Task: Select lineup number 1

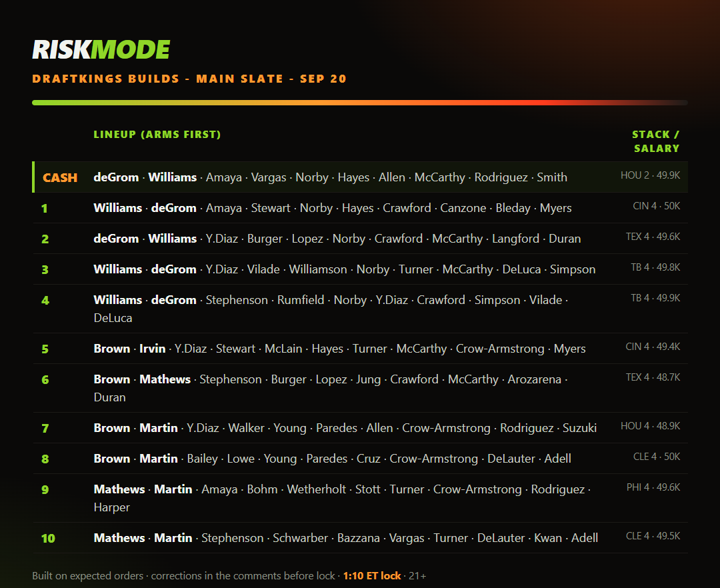Action: pos(45,209)
